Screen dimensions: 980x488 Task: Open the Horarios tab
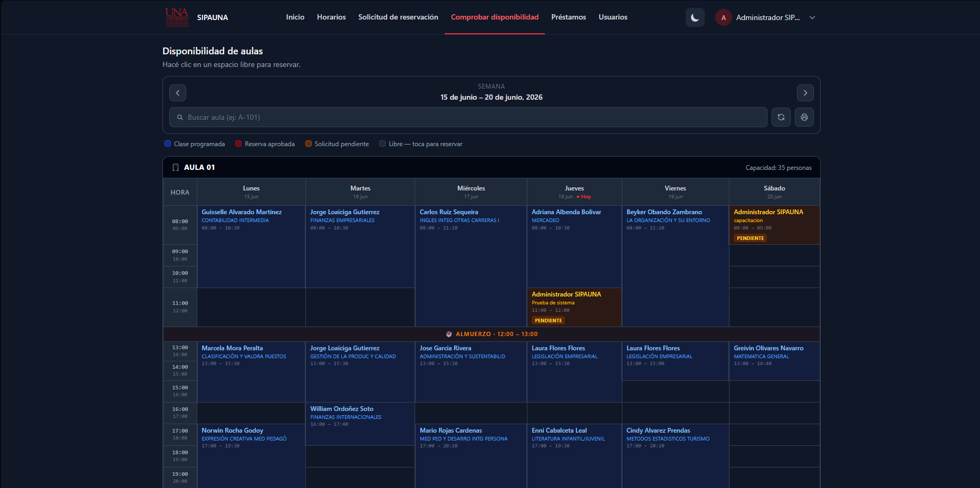331,17
